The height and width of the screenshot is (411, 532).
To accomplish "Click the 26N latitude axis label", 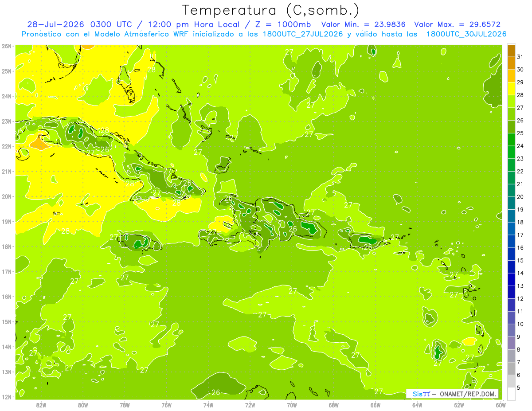I will pos(7,46).
